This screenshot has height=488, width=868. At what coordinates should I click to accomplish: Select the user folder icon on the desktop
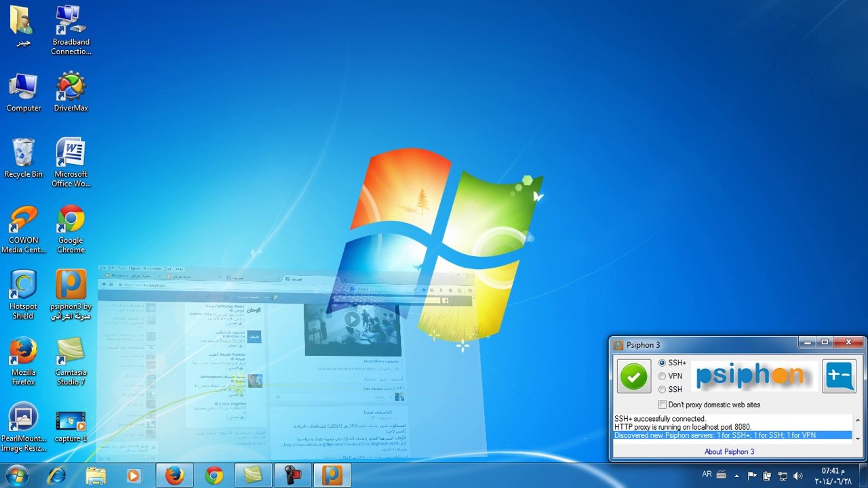coord(23,26)
